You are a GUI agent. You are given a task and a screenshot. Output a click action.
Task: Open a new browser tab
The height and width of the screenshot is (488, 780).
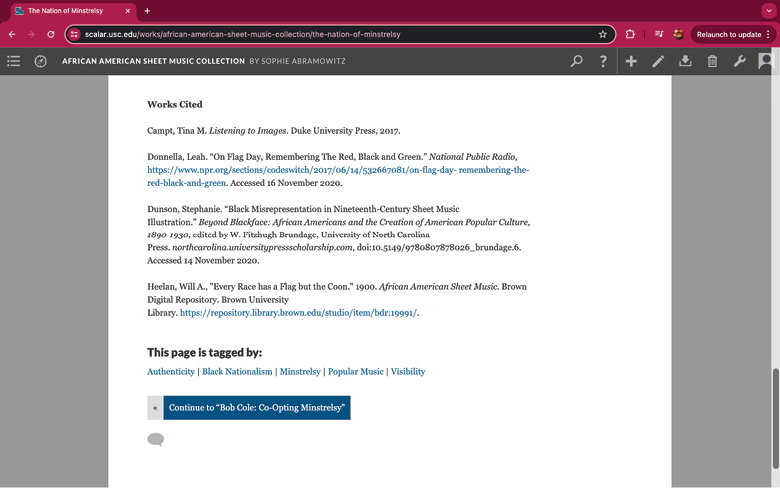coord(147,11)
